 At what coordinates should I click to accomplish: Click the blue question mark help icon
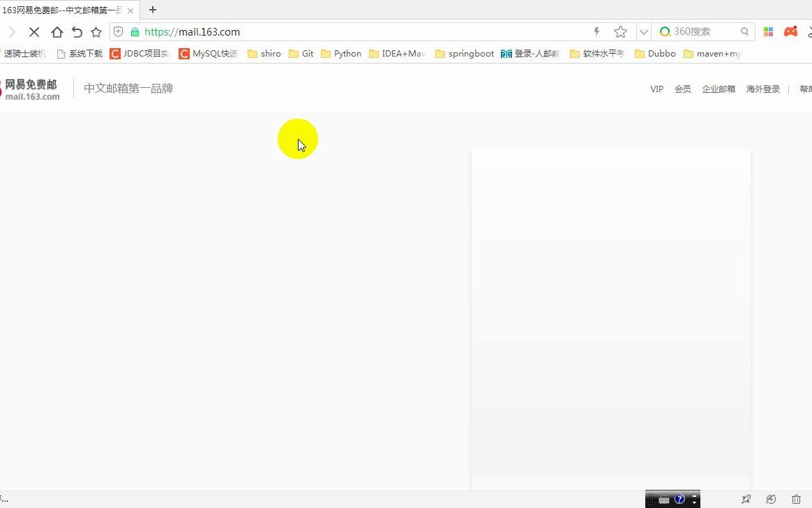pos(679,498)
